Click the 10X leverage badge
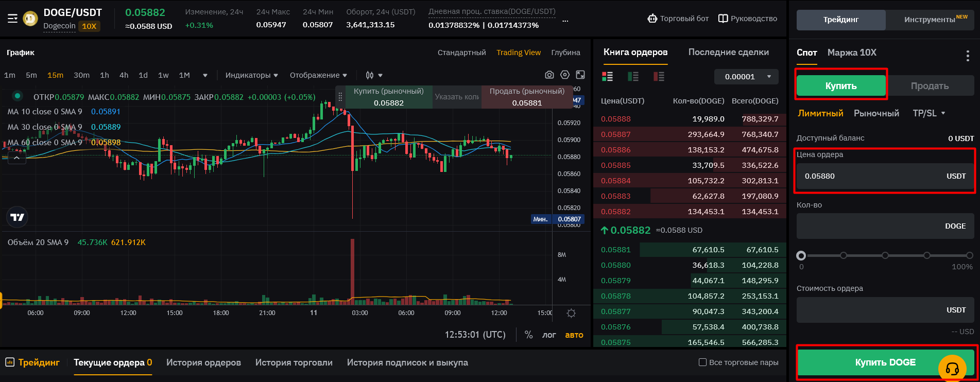Image resolution: width=980 pixels, height=382 pixels. coord(89,26)
